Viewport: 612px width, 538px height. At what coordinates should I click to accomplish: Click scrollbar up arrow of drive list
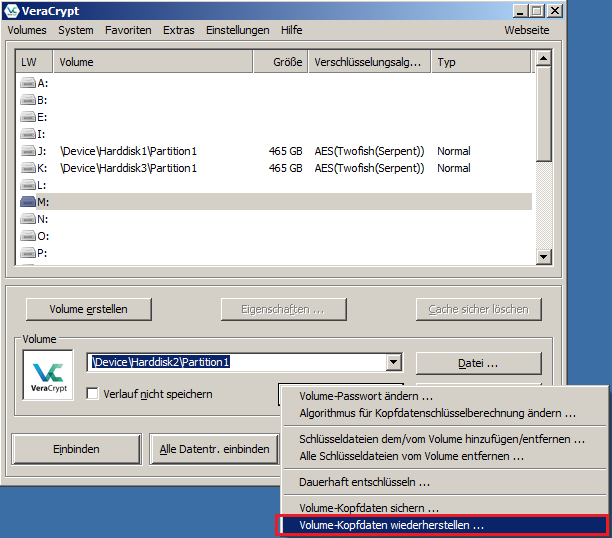coord(543,58)
